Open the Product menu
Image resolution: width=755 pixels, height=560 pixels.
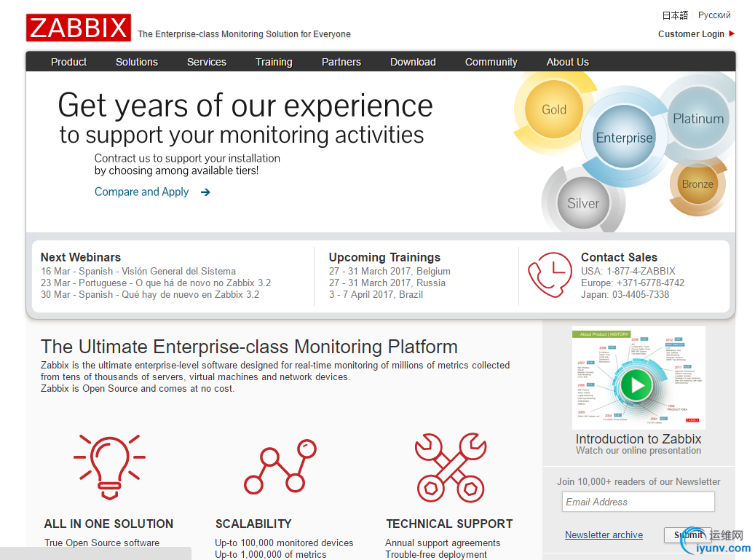click(69, 62)
